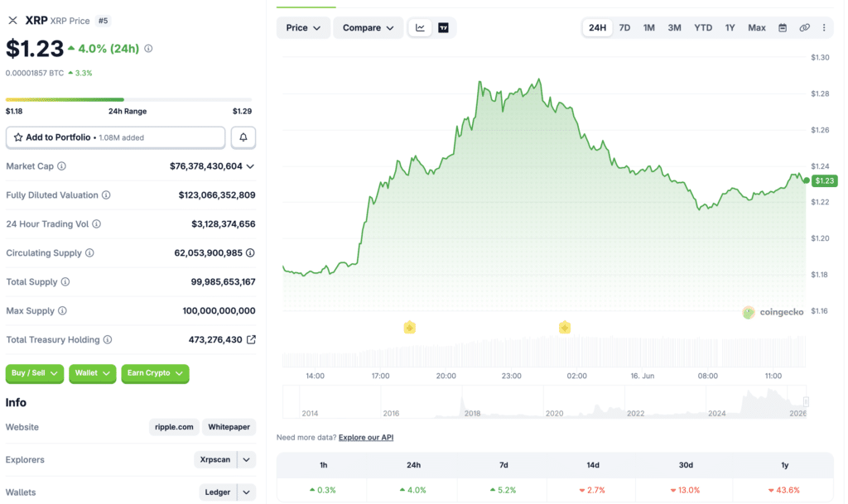Screen dimensions: 848x504
Task: Click the 14d value 2.7%
Action: [x=592, y=490]
